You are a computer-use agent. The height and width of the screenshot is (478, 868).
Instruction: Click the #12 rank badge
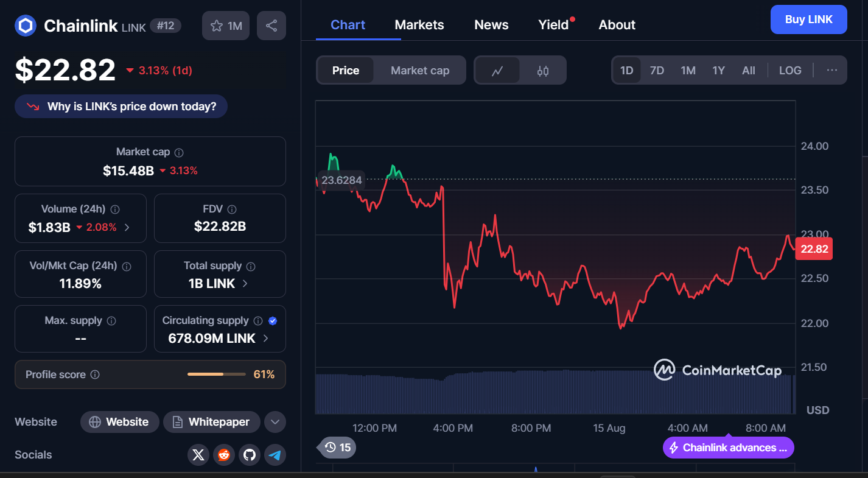coord(166,26)
